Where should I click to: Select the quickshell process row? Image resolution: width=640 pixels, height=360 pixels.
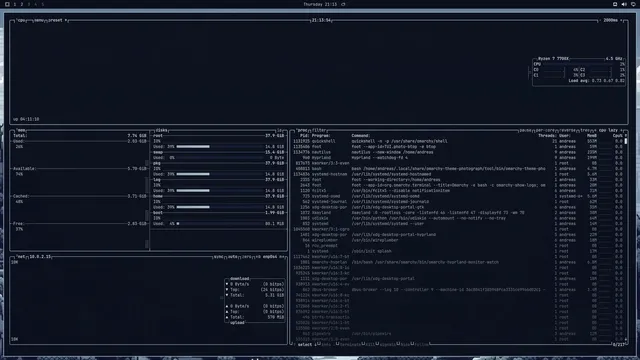[458, 141]
